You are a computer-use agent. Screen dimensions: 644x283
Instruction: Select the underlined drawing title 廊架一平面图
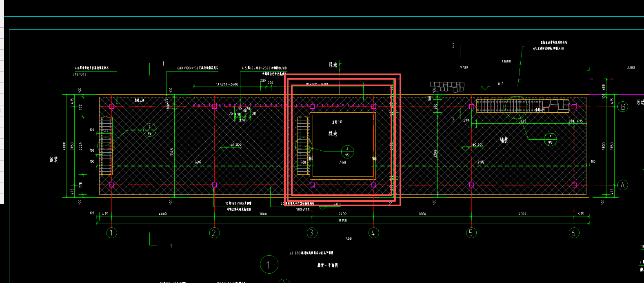tap(328, 265)
